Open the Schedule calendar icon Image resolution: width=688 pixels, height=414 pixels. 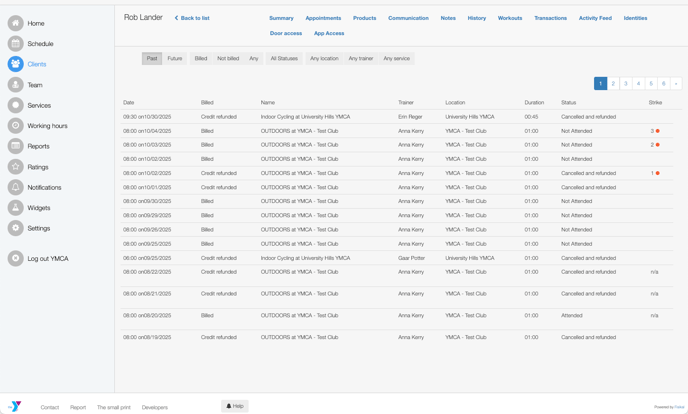(15, 44)
